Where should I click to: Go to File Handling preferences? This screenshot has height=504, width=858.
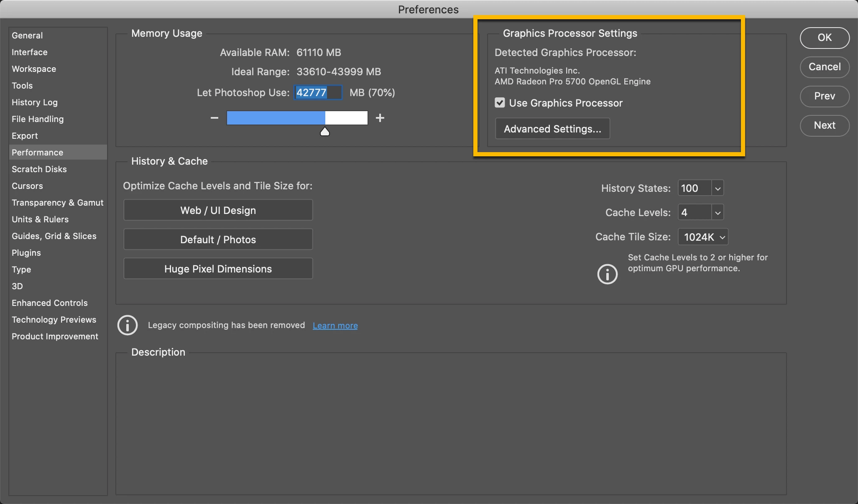click(38, 119)
